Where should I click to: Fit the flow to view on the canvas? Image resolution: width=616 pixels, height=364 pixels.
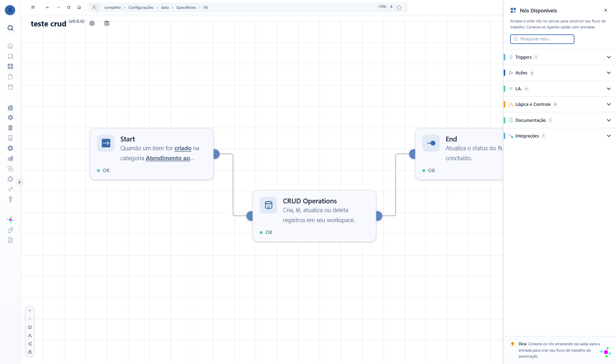[x=30, y=327]
